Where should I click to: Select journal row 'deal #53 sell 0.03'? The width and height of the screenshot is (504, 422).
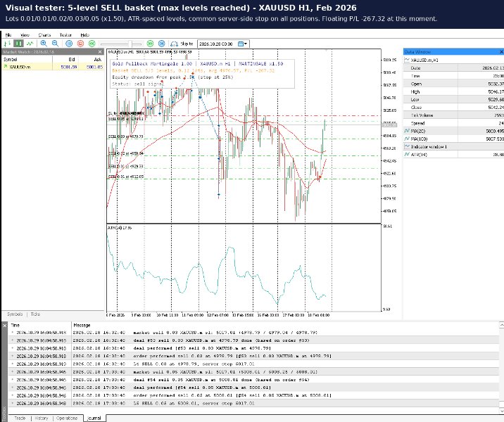253,340
